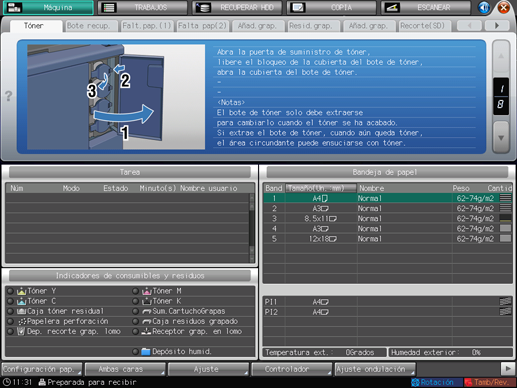Viewport: 517px width, 388px height.
Task: Click the waste toner box icon
Action: pyautogui.click(x=22, y=311)
